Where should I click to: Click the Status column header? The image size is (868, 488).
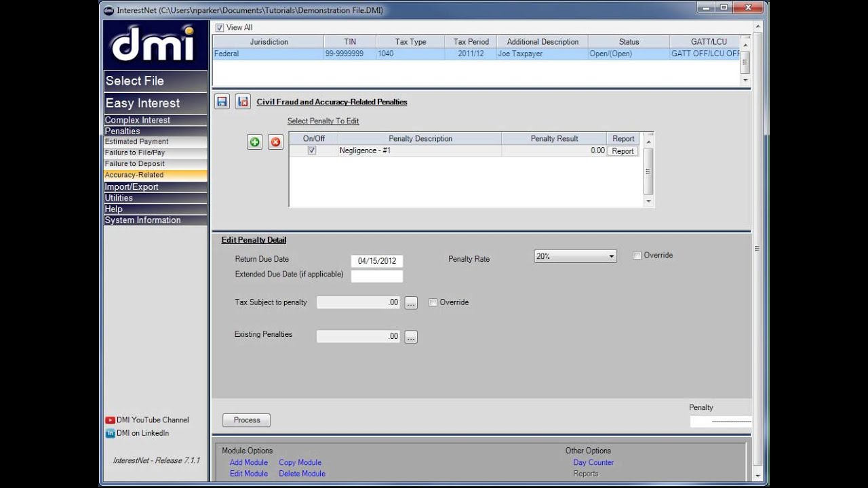[629, 42]
